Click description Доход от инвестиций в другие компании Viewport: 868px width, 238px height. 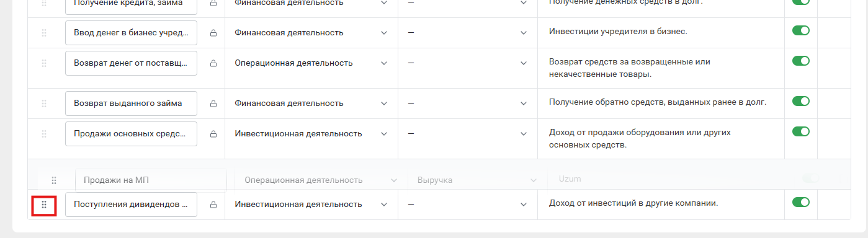[633, 203]
